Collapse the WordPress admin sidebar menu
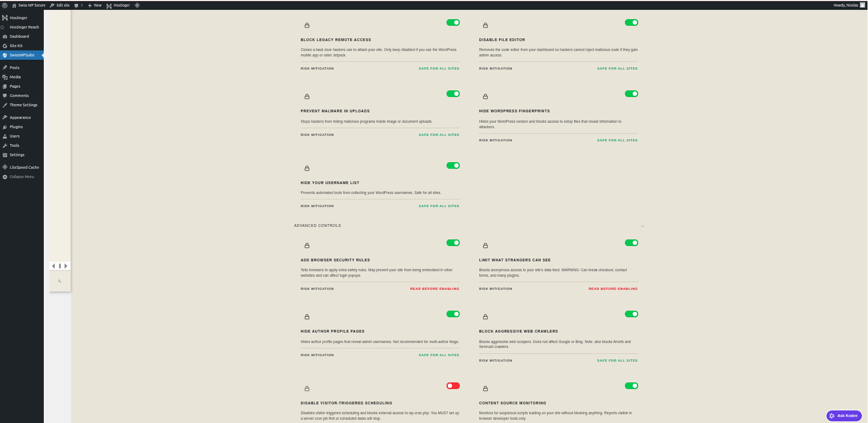The width and height of the screenshot is (868, 423). tap(21, 177)
